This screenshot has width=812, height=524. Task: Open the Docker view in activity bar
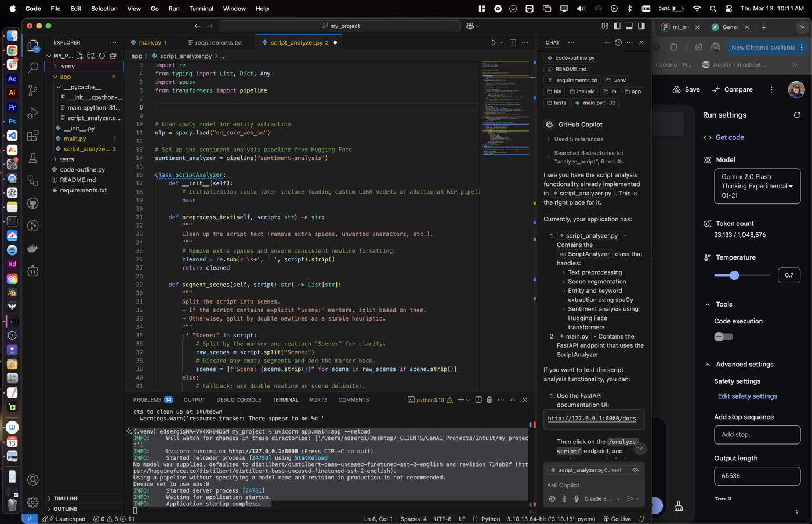33,249
